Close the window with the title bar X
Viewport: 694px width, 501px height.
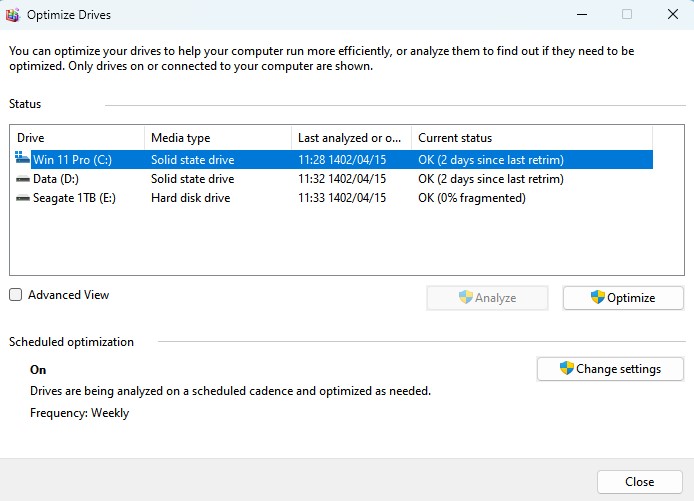point(673,15)
